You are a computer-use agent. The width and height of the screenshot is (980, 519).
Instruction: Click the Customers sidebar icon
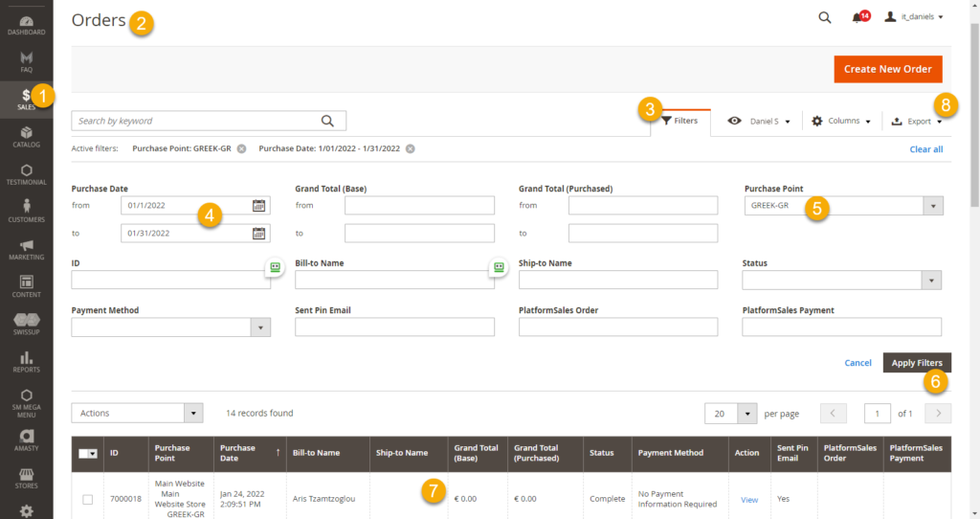pyautogui.click(x=26, y=210)
